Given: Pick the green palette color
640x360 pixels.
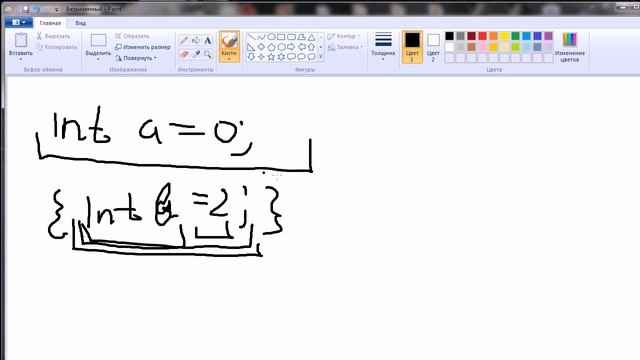Looking at the screenshot, I should [x=516, y=36].
